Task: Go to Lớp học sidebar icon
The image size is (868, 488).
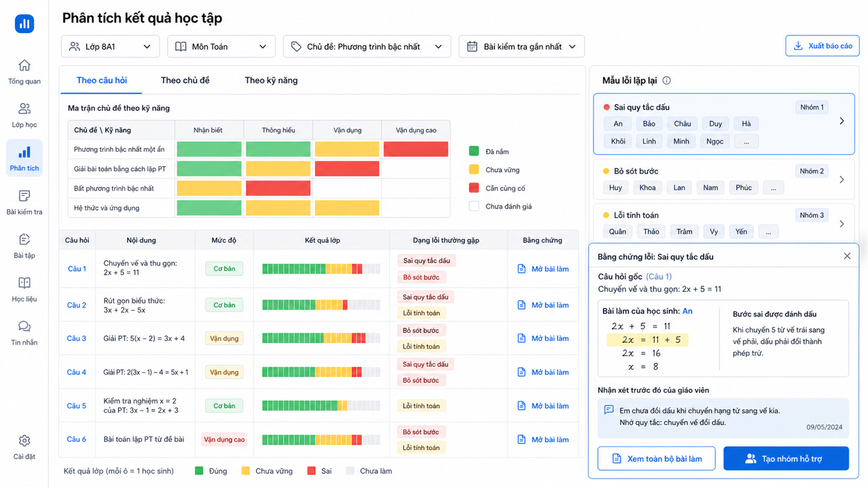Action: click(24, 108)
